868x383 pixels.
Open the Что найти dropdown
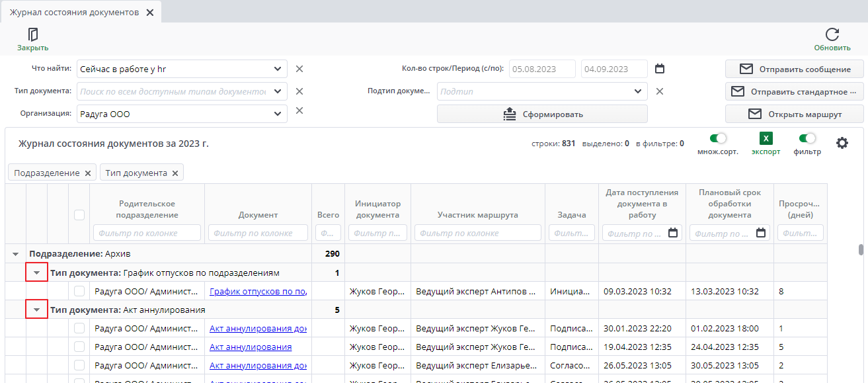278,69
